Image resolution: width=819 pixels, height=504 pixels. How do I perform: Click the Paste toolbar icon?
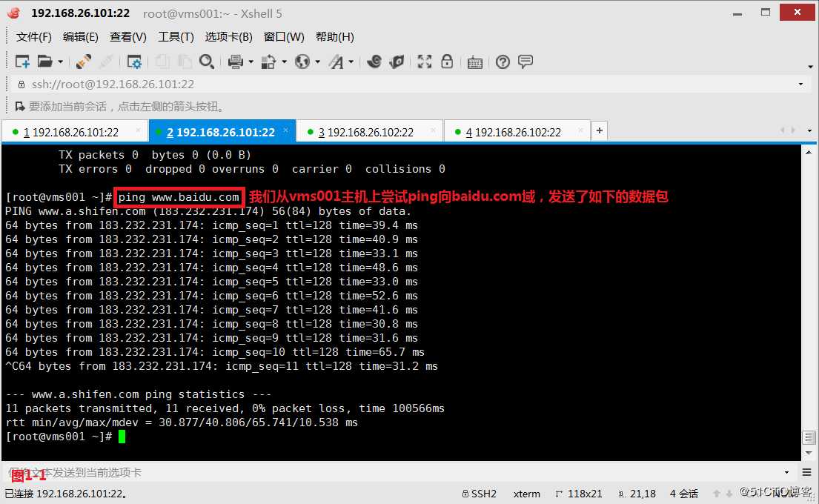point(185,62)
